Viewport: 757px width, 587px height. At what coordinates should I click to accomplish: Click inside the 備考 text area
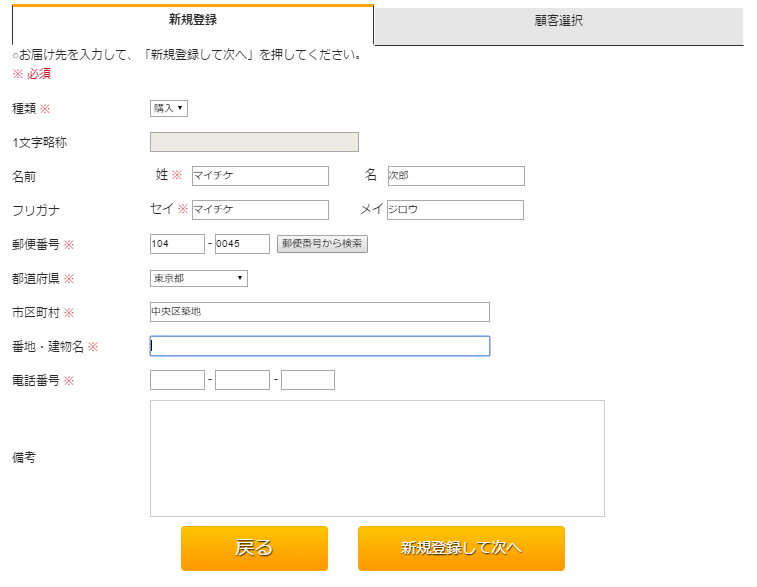point(377,458)
